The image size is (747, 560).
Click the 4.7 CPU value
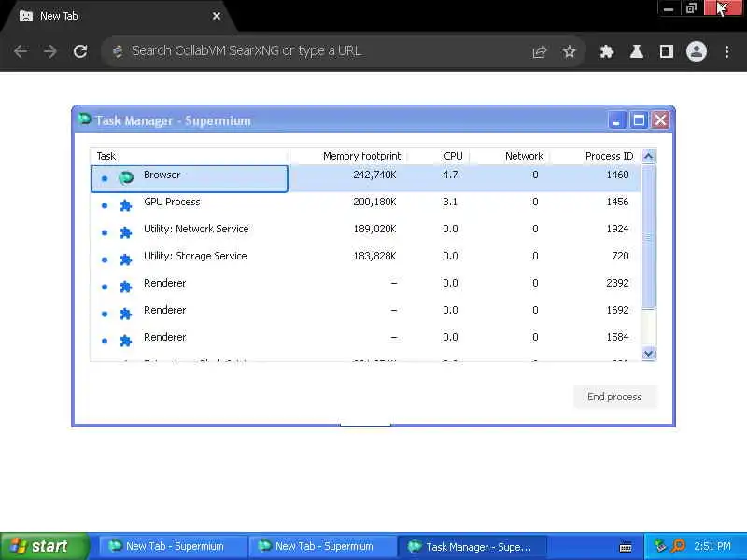(450, 175)
